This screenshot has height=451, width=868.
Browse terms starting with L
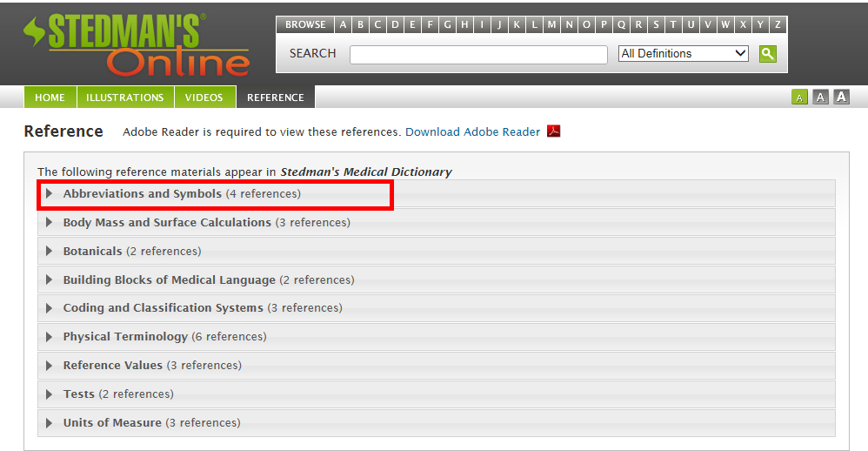click(x=534, y=24)
